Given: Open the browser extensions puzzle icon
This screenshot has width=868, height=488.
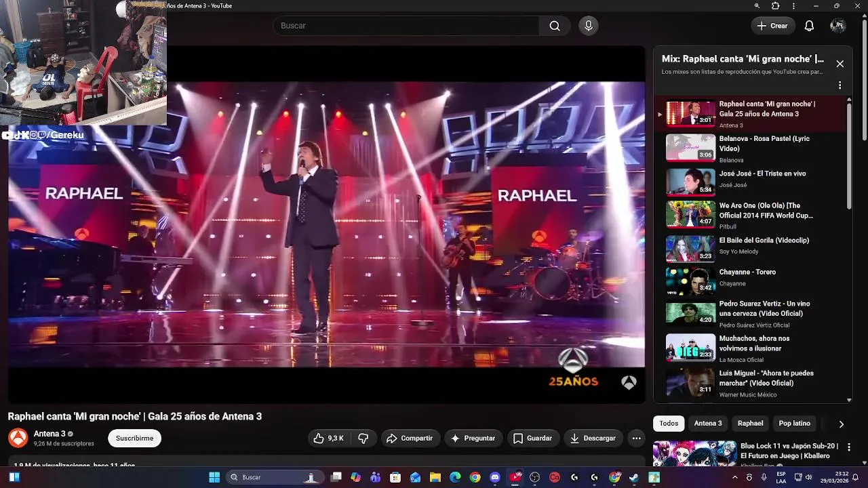Looking at the screenshot, I should (x=775, y=5).
